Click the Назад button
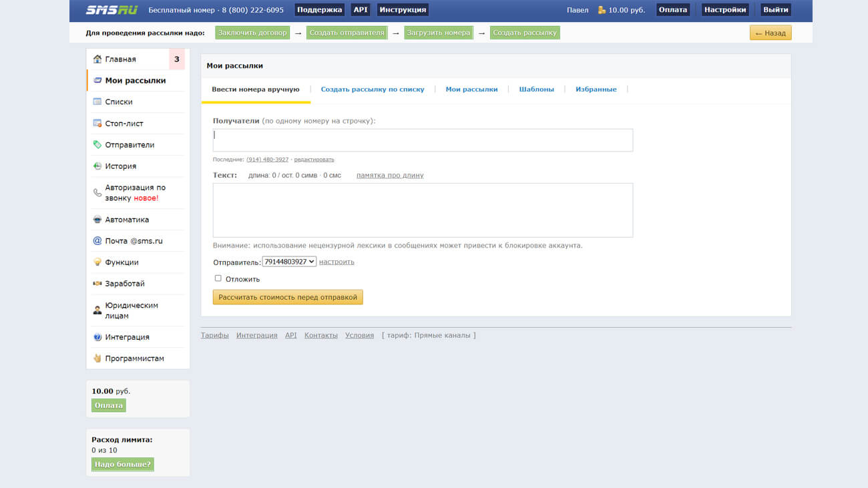This screenshot has height=488, width=868. click(770, 33)
